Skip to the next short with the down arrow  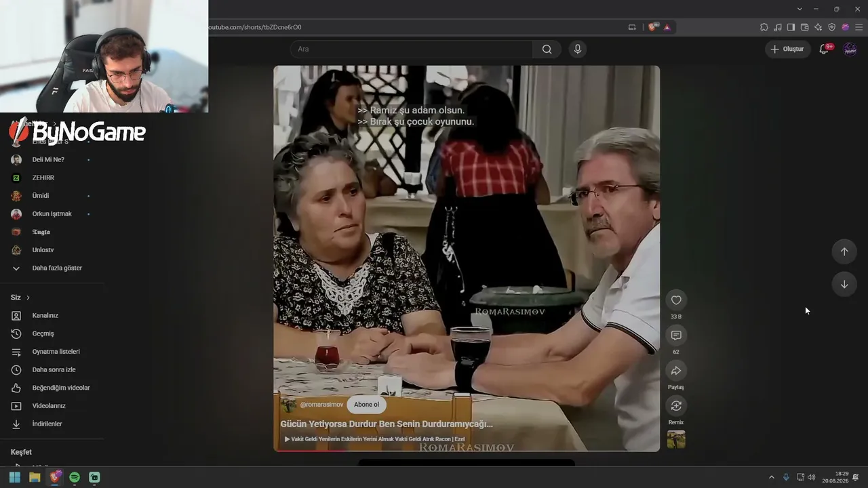pyautogui.click(x=844, y=284)
